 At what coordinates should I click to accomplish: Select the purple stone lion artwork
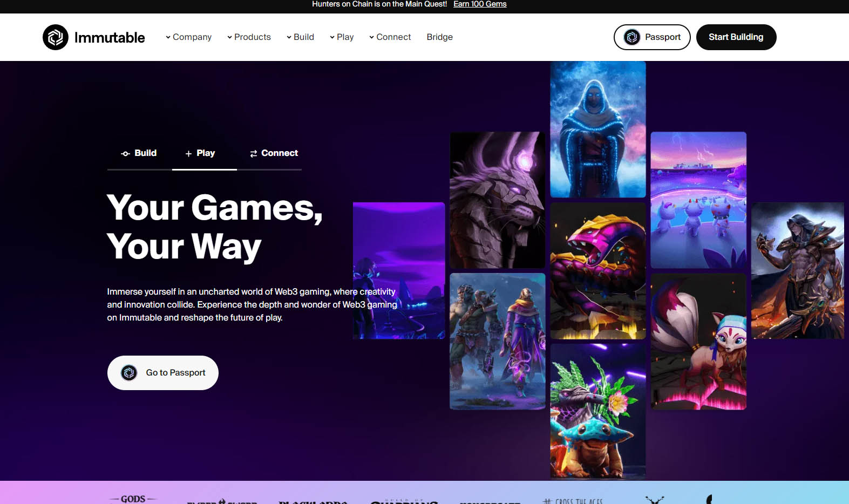pos(497,200)
